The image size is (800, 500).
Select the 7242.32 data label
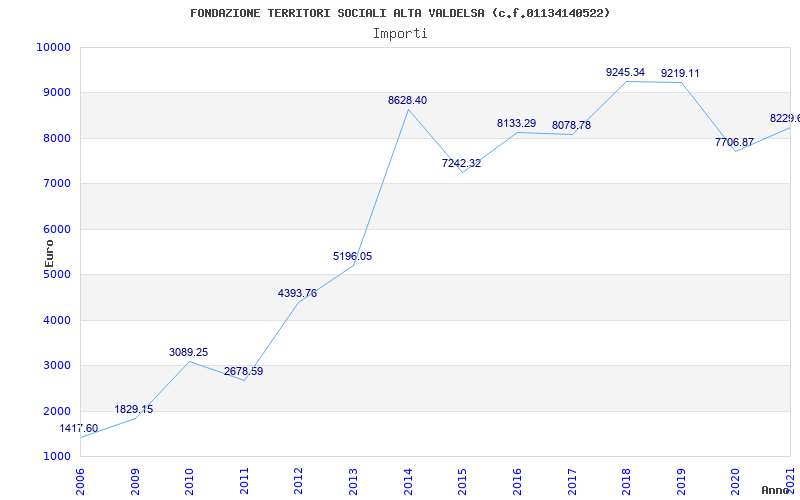coord(461,164)
